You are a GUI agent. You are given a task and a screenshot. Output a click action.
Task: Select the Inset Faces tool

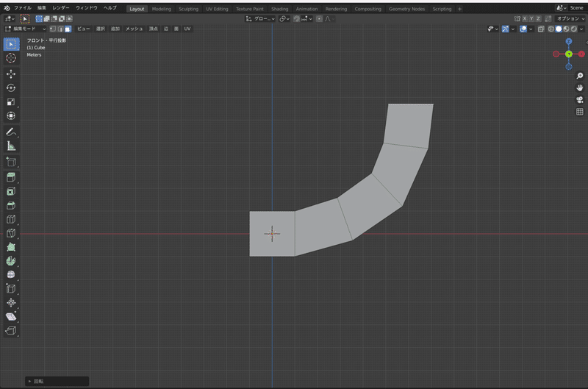(11, 191)
